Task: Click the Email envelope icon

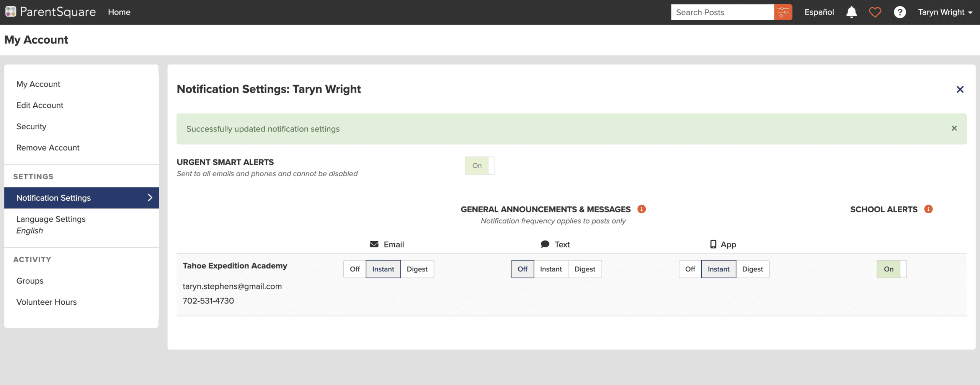Action: click(x=374, y=244)
